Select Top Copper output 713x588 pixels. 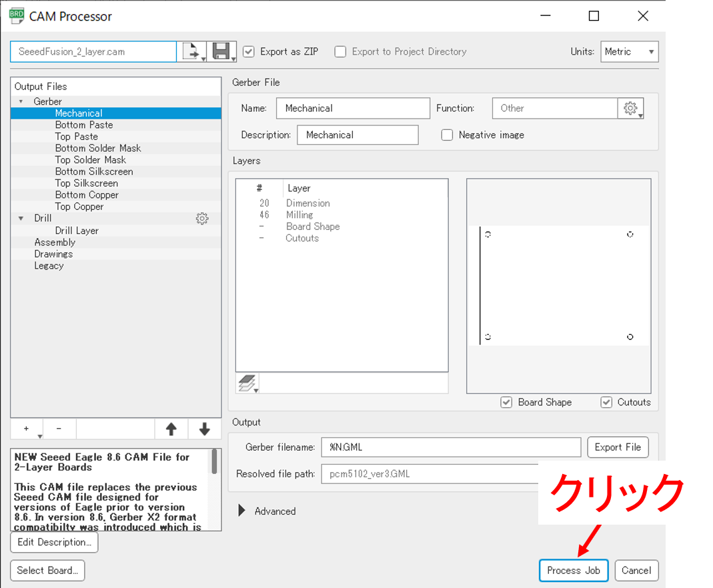point(116,207)
